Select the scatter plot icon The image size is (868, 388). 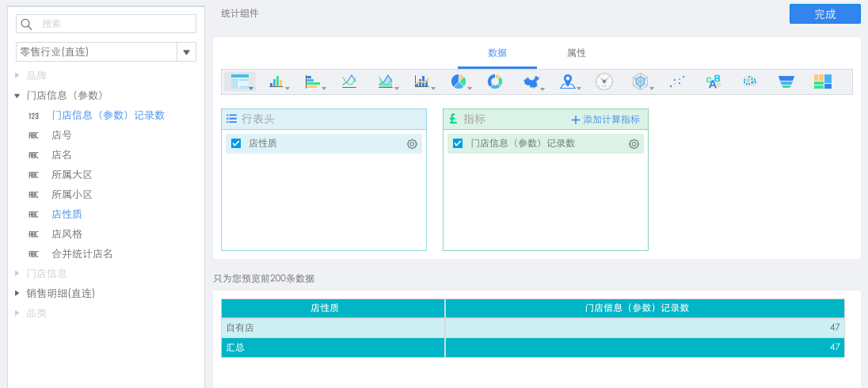tap(676, 82)
